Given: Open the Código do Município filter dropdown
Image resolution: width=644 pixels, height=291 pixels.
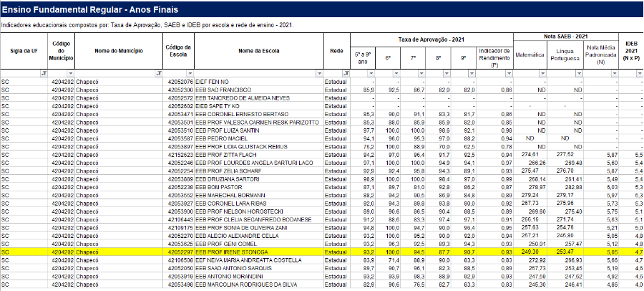Looking at the screenshot, I should coord(71,73).
